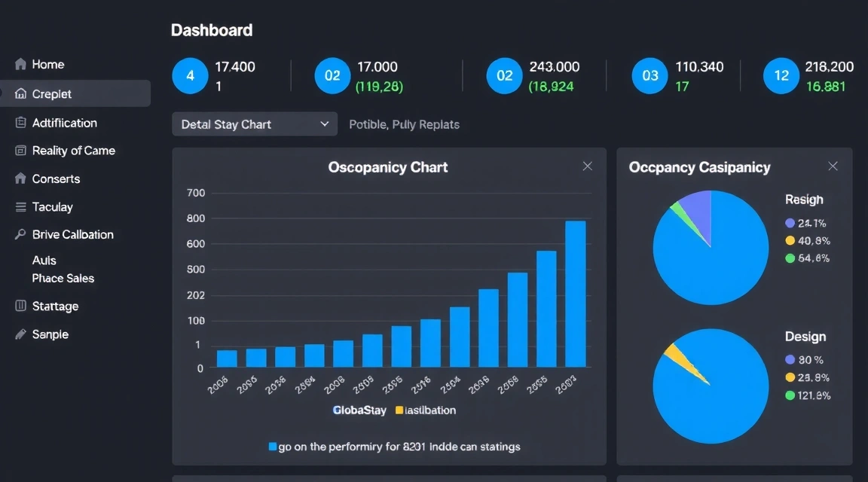The image size is (868, 482).
Task: Select the Auls menu entry
Action: tap(44, 260)
